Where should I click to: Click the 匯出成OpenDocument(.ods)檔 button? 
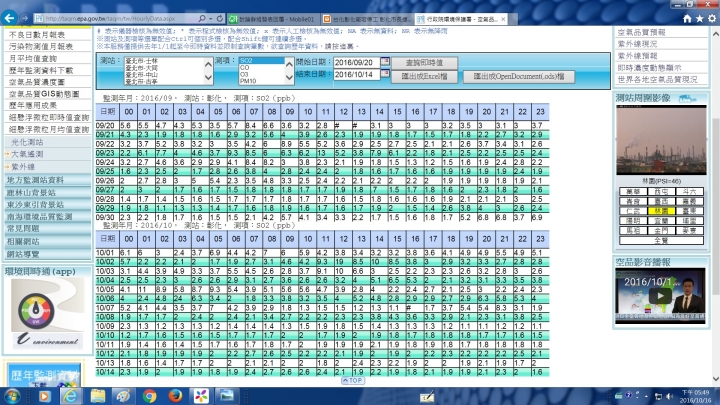click(519, 76)
